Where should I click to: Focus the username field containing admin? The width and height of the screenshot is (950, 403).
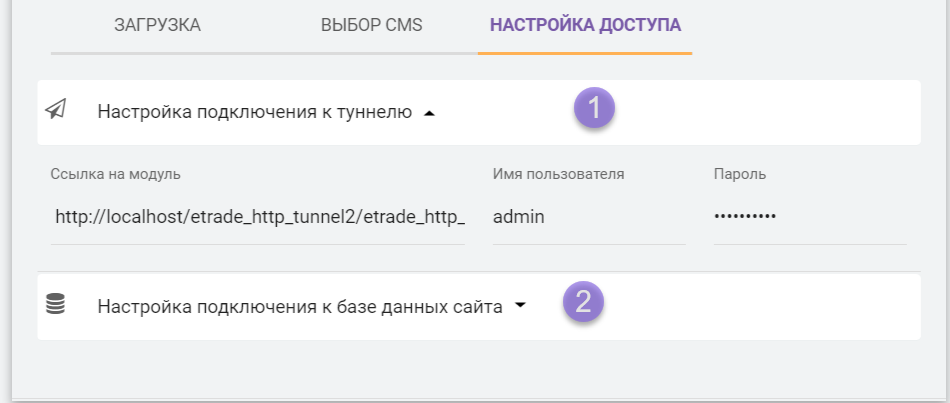588,217
